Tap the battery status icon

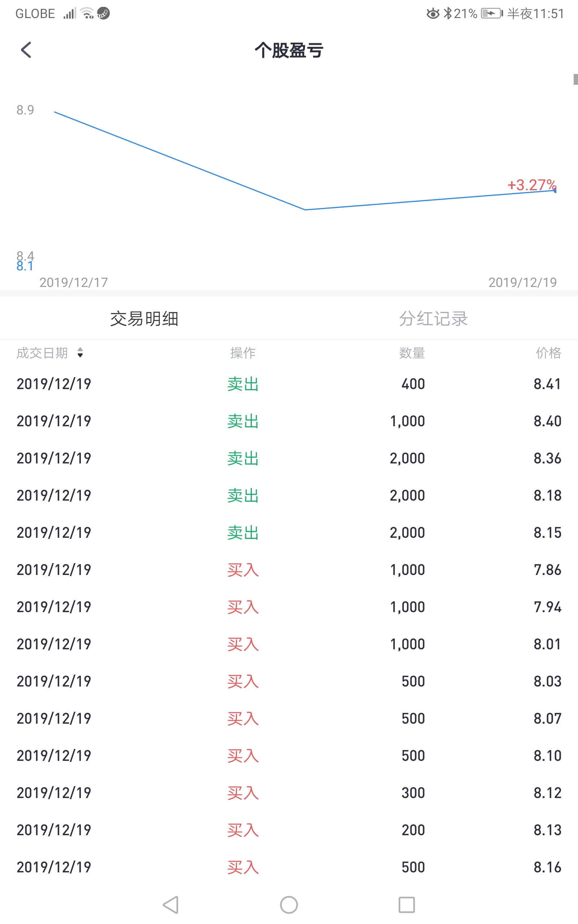click(x=492, y=14)
